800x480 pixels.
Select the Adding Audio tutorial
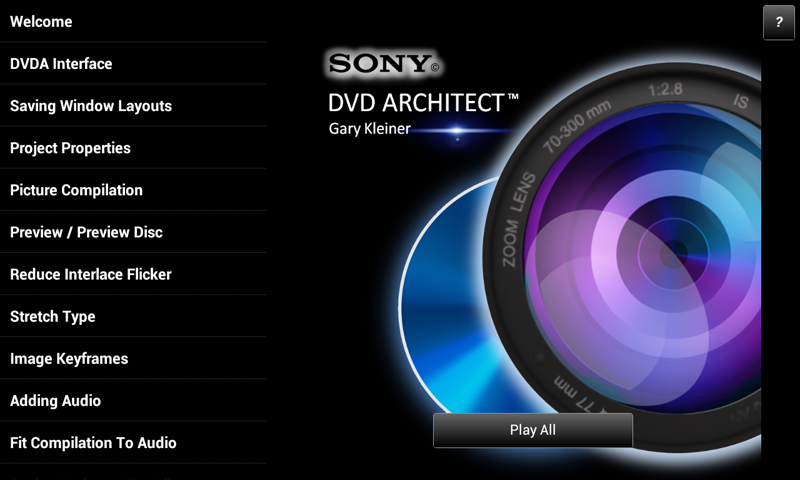tap(133, 400)
